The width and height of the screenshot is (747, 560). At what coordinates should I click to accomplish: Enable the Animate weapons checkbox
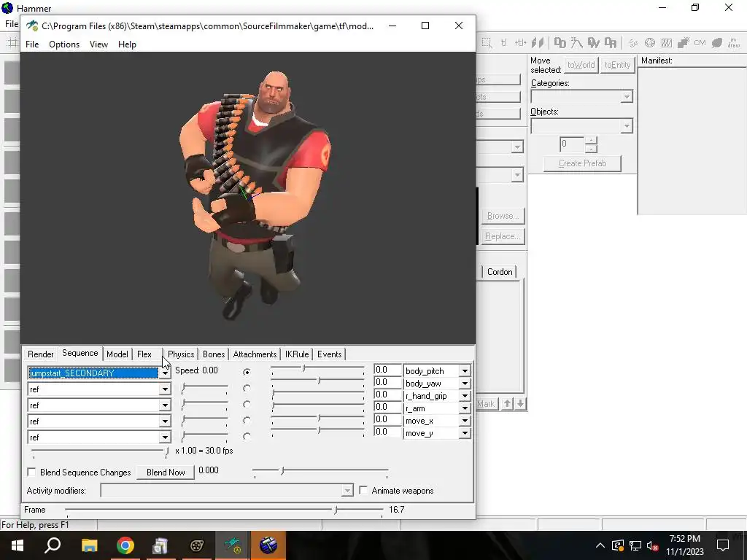[363, 490]
